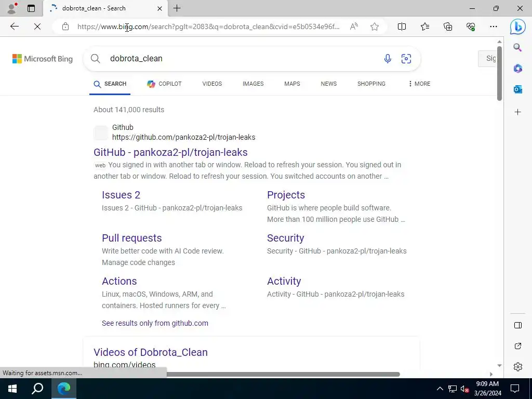Image resolution: width=532 pixels, height=399 pixels.
Task: Open the Projects sublink
Action: (x=286, y=195)
